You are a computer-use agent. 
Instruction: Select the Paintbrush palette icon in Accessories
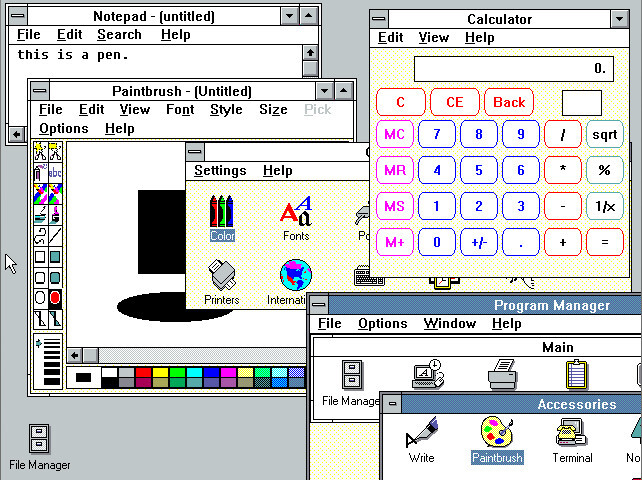(x=497, y=440)
